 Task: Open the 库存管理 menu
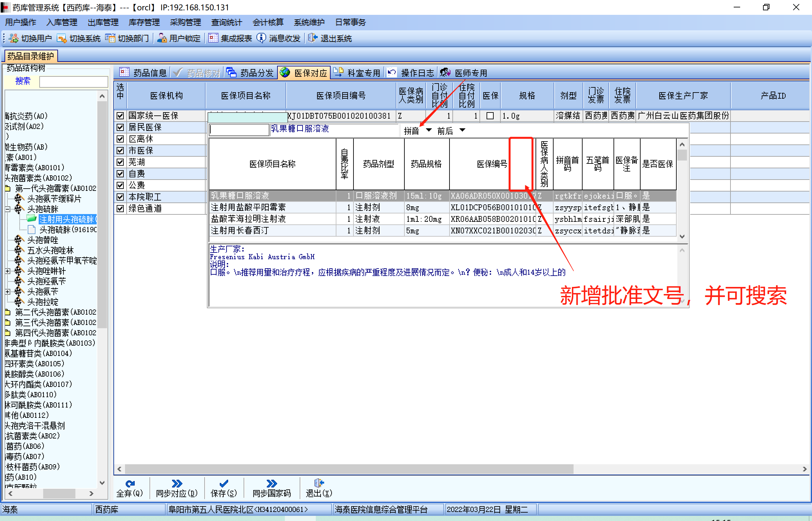click(144, 22)
